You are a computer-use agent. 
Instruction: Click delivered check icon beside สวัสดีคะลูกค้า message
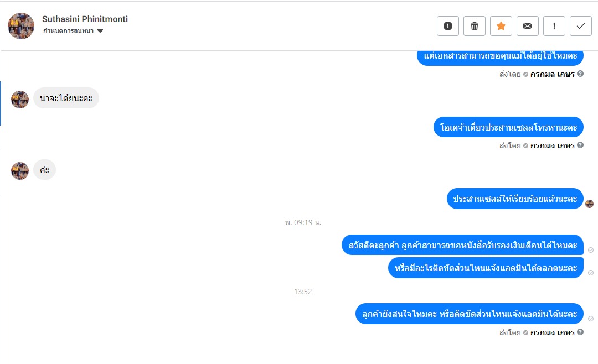click(x=590, y=250)
